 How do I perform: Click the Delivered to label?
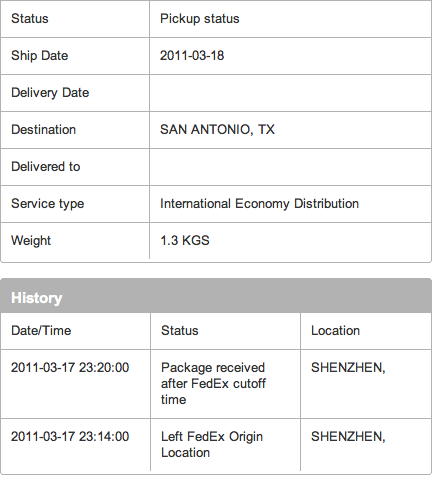tap(46, 167)
